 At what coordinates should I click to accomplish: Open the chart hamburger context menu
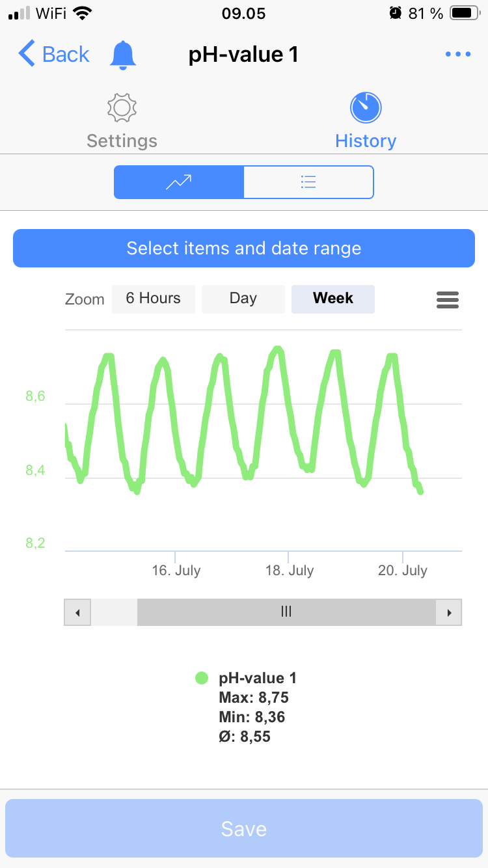click(x=448, y=299)
